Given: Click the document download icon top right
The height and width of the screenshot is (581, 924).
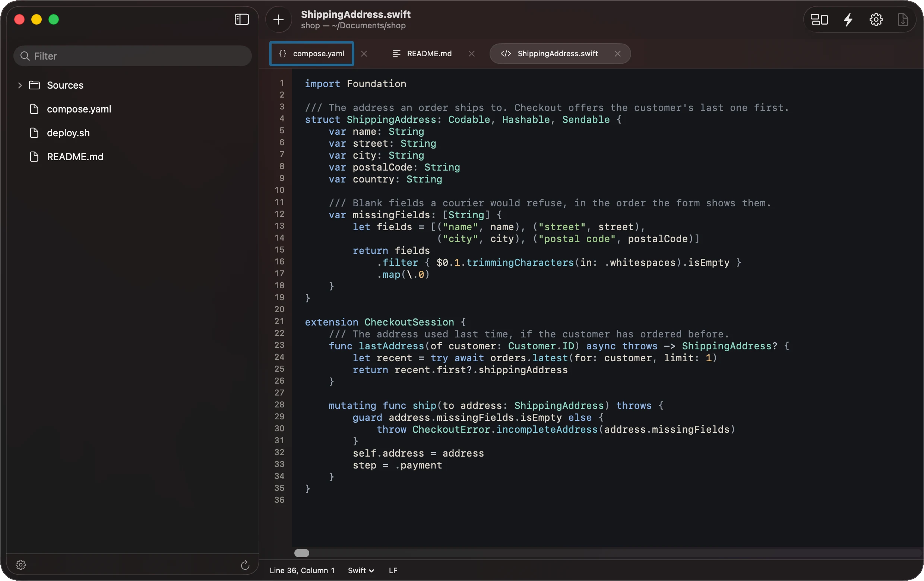Looking at the screenshot, I should pyautogui.click(x=903, y=19).
